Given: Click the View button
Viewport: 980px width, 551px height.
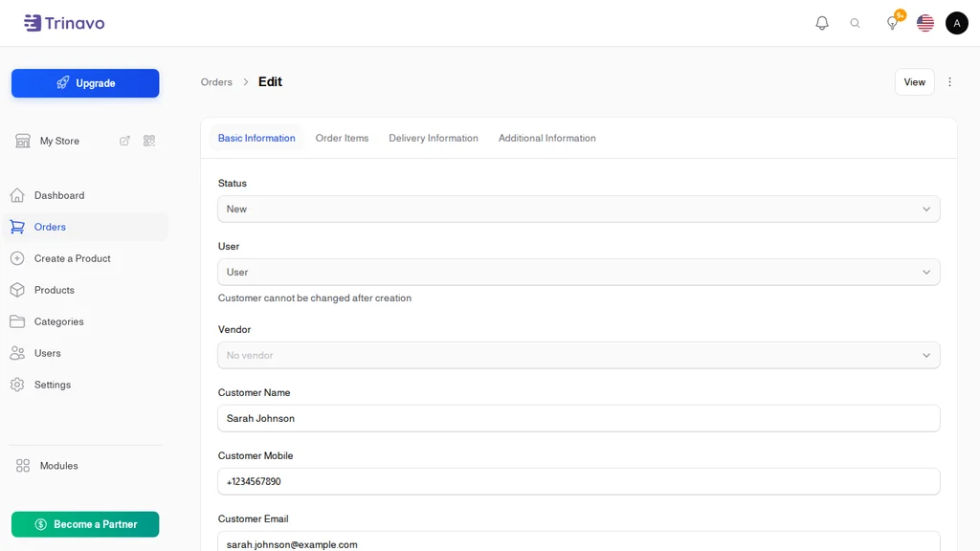Looking at the screenshot, I should (x=914, y=82).
